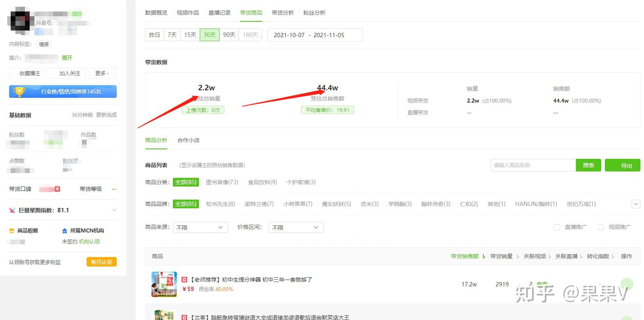
Task: Click the red shop icon before 【兰亭】
Action: pos(184,317)
